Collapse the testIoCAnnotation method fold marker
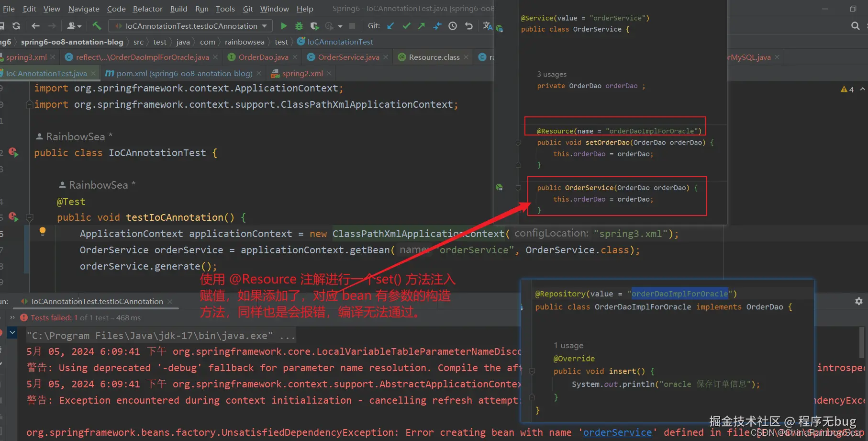The image size is (868, 441). pos(29,218)
